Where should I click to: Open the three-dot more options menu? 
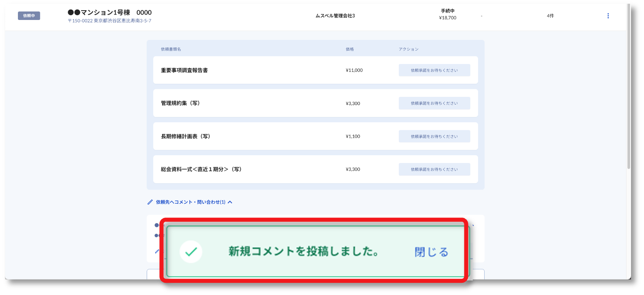tap(608, 16)
